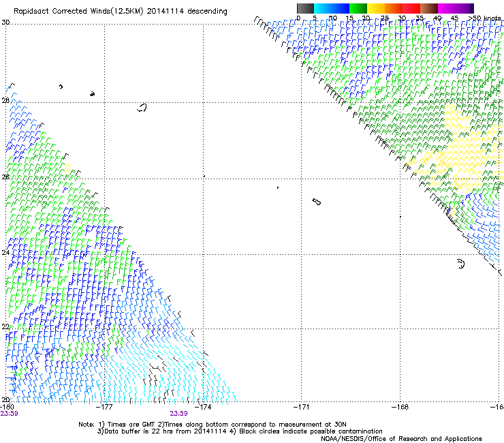The image size is (504, 443).
Task: Click the latitude label 24
Action: pyautogui.click(x=5, y=253)
